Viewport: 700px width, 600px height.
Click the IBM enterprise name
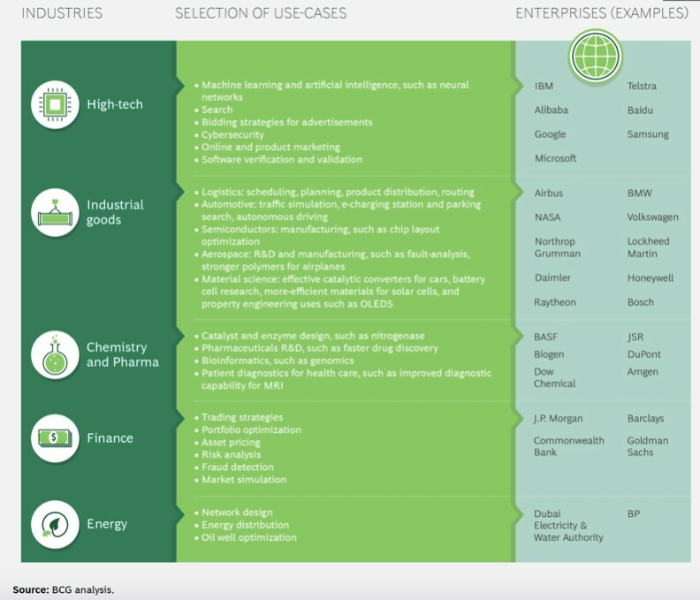point(544,87)
